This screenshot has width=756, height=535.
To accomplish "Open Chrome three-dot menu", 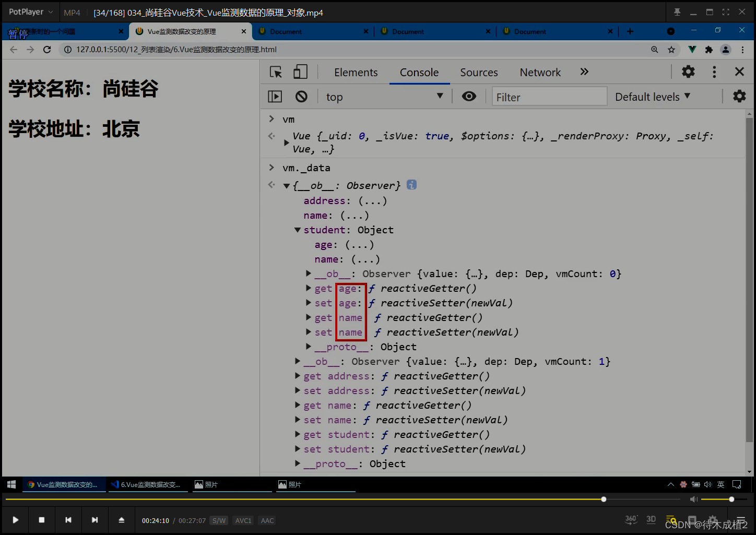I will click(742, 50).
